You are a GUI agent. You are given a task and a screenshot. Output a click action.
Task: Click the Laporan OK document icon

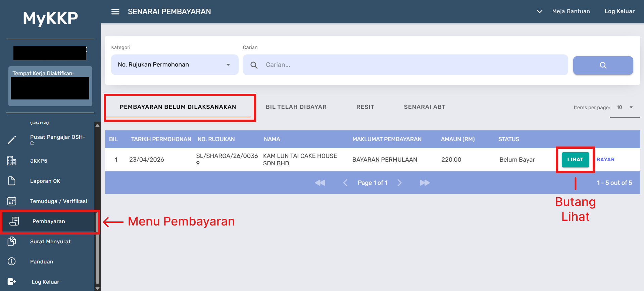pyautogui.click(x=12, y=181)
